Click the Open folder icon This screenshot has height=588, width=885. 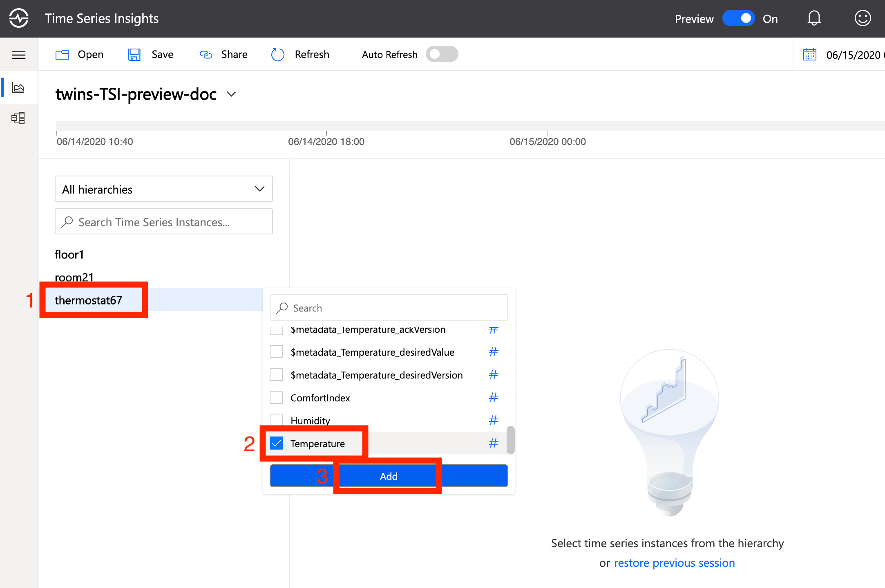coord(62,55)
